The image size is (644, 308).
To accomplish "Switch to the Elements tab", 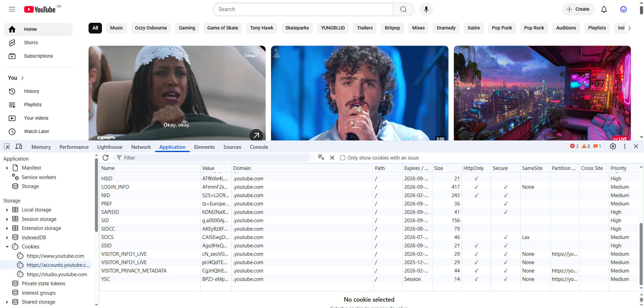I will click(204, 147).
